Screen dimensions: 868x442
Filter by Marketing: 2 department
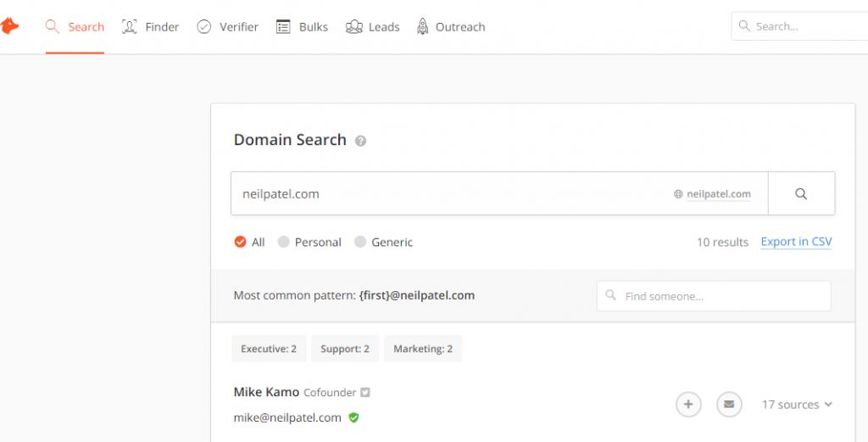[422, 349]
